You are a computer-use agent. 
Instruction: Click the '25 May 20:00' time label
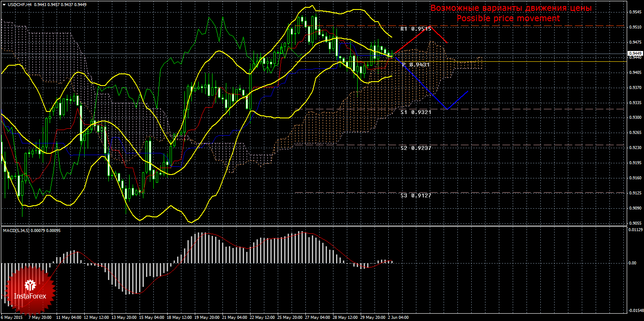[x=289, y=317]
